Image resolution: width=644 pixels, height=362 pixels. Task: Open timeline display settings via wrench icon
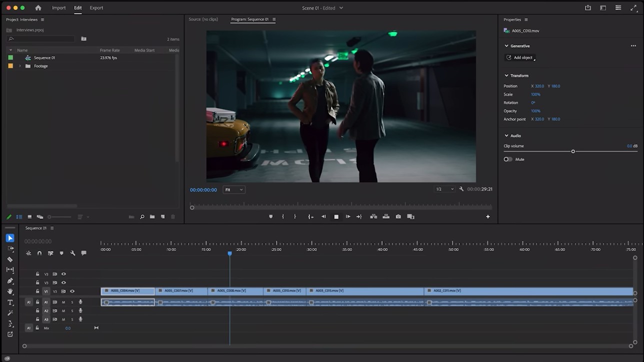(72, 253)
